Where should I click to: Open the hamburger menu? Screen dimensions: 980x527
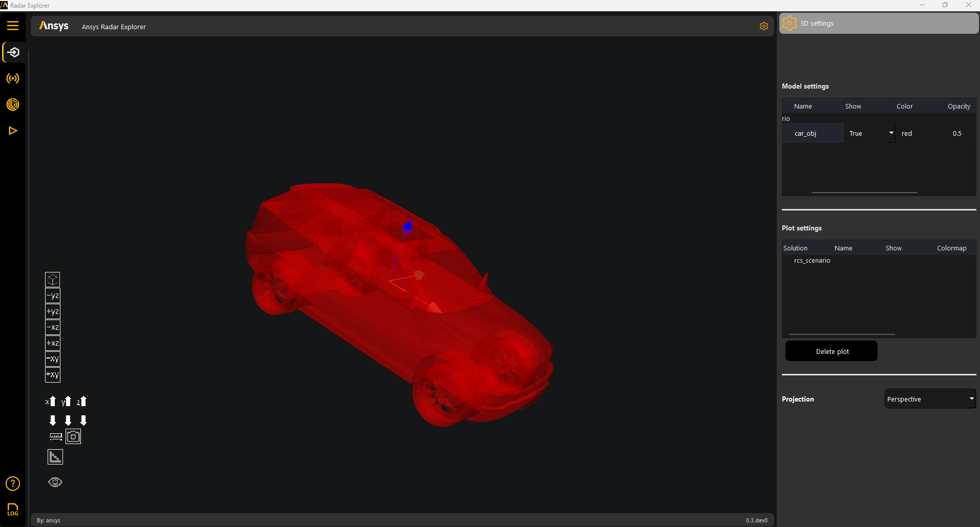(x=13, y=26)
